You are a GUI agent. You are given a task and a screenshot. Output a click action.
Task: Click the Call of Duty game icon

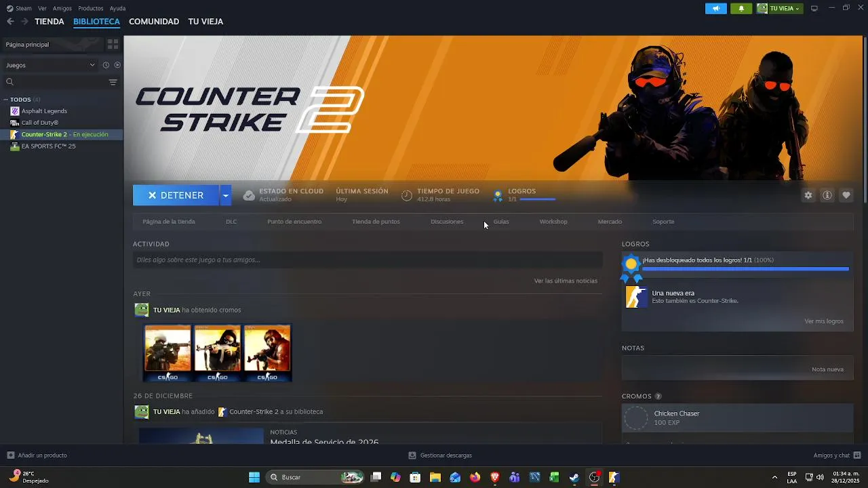click(x=14, y=123)
